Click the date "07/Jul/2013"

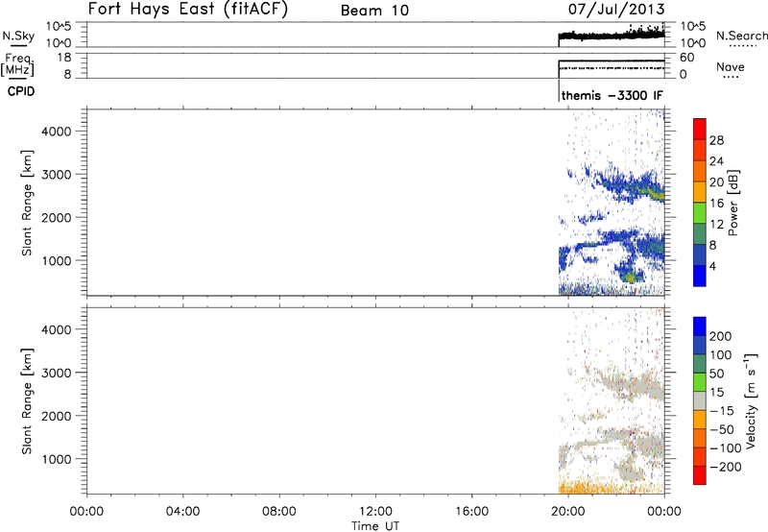[x=616, y=10]
